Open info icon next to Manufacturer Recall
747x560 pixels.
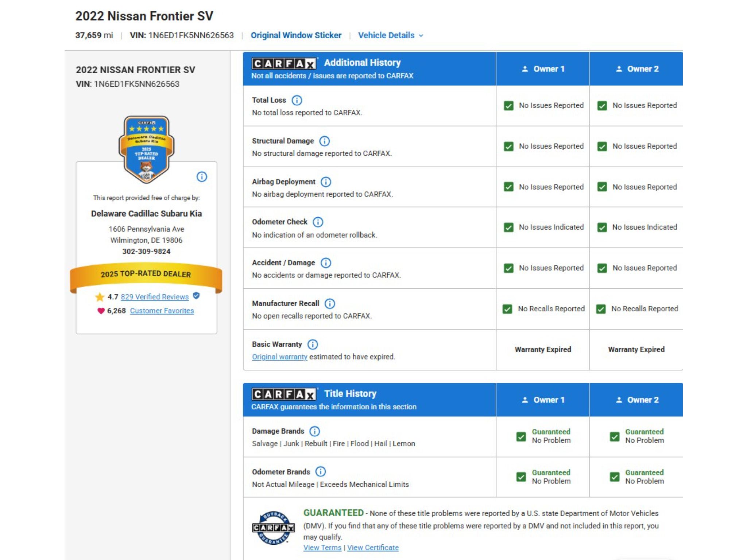tap(330, 304)
